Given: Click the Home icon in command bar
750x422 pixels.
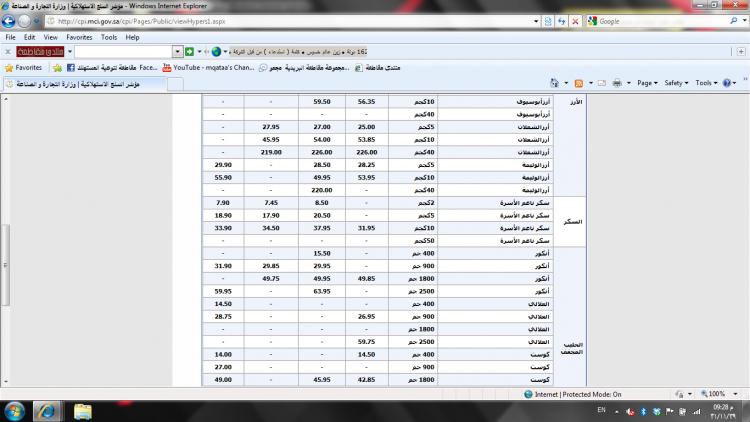Looking at the screenshot, I should point(556,83).
